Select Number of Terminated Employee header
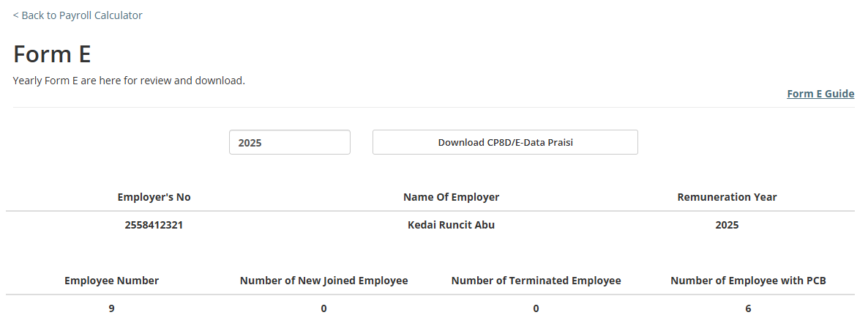Image resolution: width=868 pixels, height=326 pixels. [536, 281]
